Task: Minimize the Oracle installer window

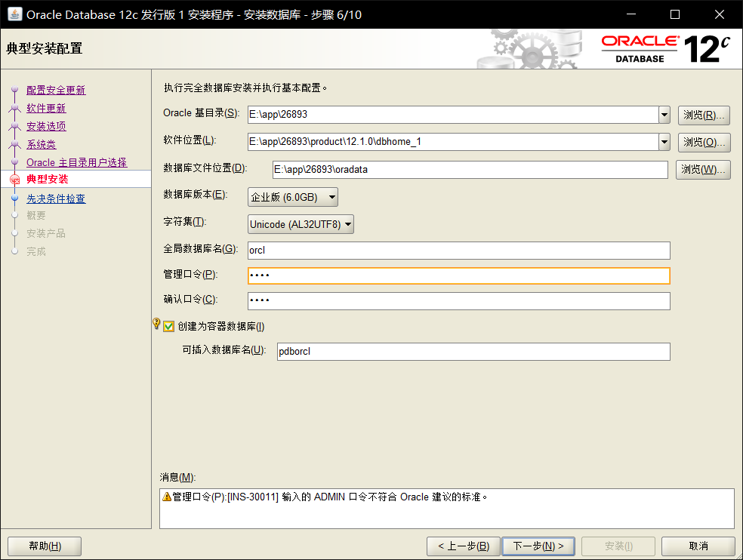Action: click(631, 14)
